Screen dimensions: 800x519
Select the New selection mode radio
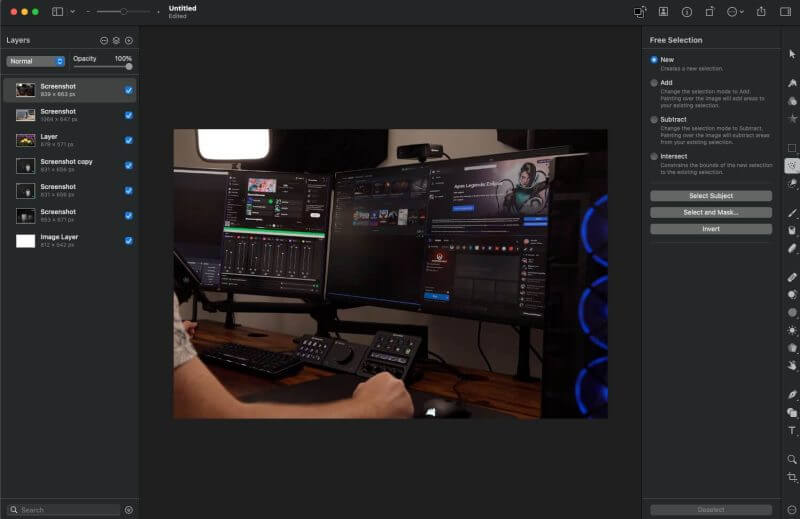coord(654,60)
